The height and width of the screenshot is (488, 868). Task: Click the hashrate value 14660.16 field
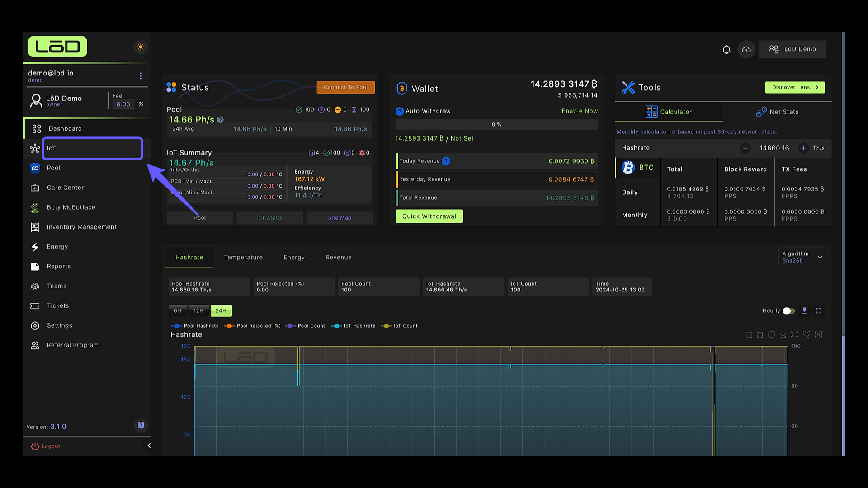pos(774,148)
